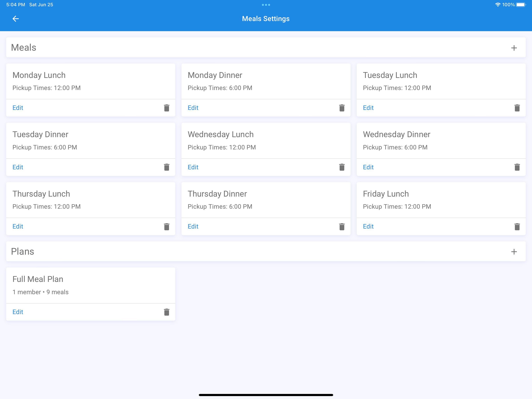Delete the Thursday Dinner meal

[342, 227]
